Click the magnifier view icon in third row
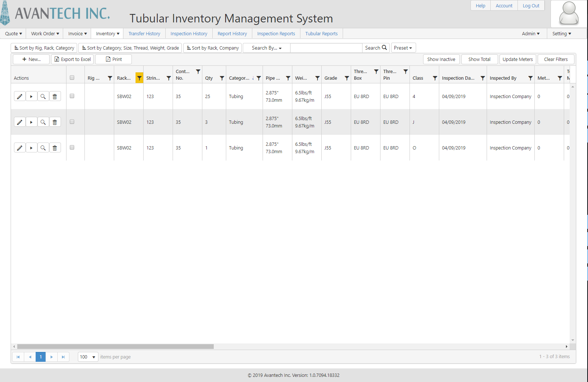The image size is (588, 382). pyautogui.click(x=43, y=148)
